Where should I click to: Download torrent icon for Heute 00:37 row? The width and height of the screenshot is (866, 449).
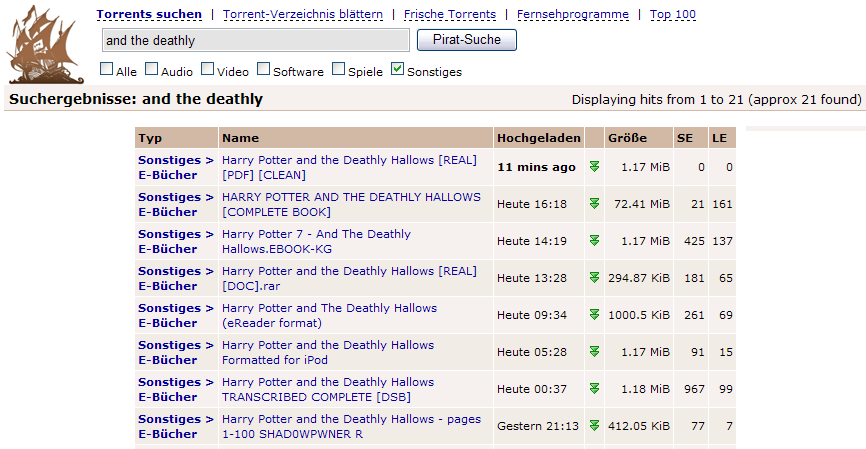pos(594,389)
